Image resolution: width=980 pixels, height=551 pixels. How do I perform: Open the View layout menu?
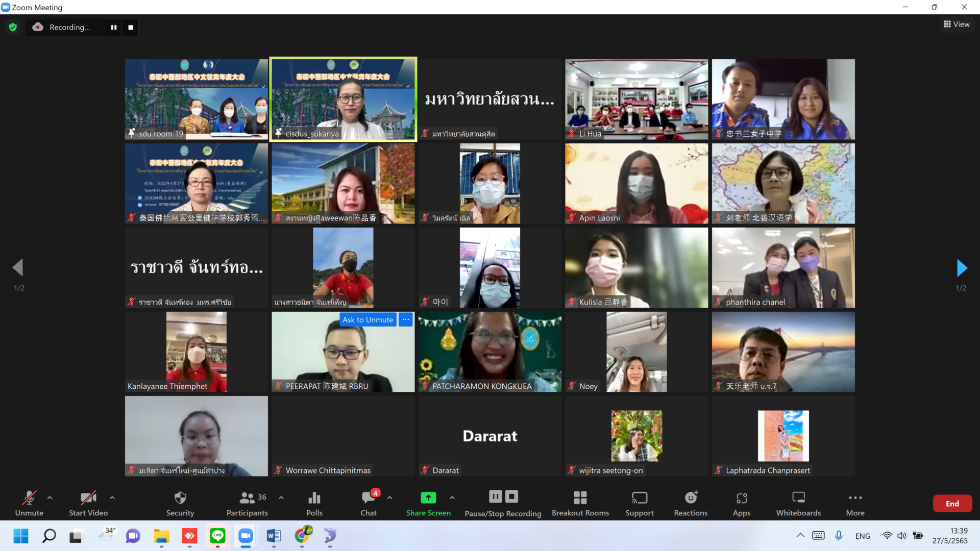(957, 24)
